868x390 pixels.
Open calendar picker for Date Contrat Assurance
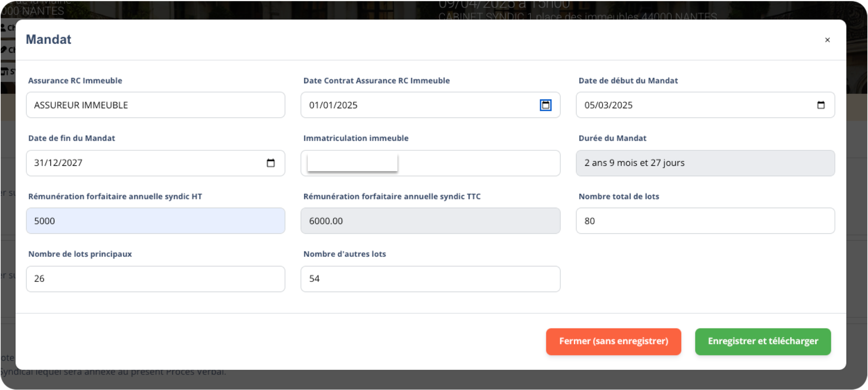pyautogui.click(x=545, y=105)
